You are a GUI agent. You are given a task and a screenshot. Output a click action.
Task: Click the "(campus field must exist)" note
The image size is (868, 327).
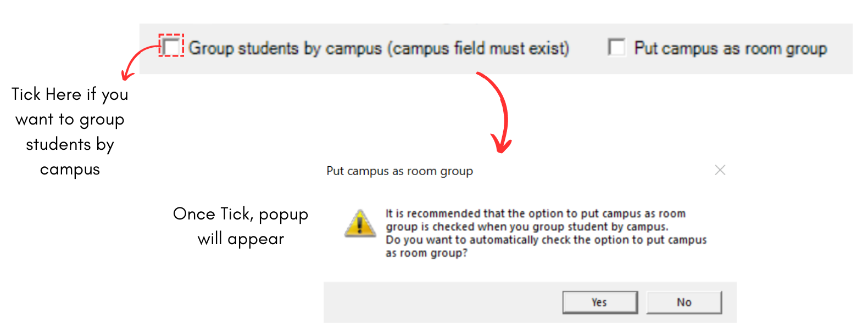[478, 48]
